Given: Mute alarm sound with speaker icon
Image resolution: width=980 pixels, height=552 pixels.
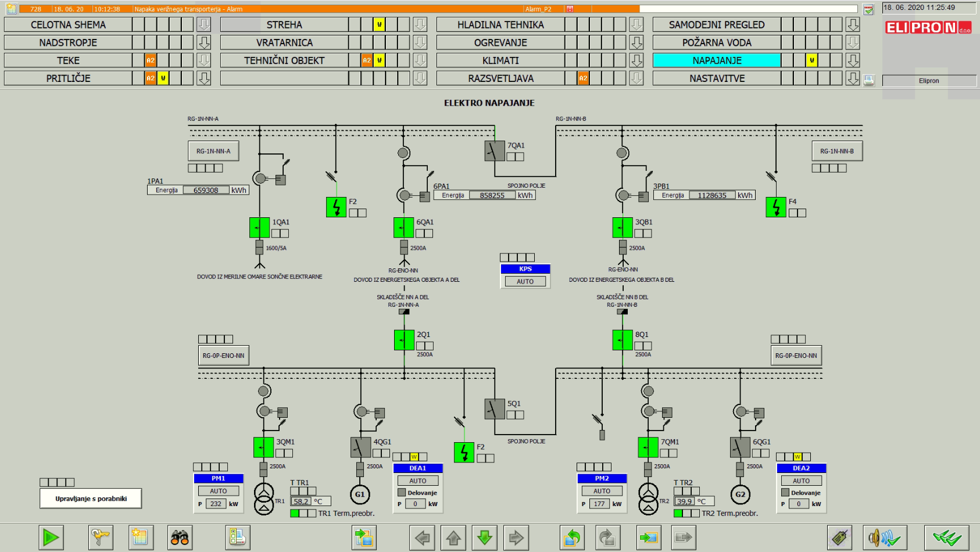Looking at the screenshot, I should tap(884, 537).
